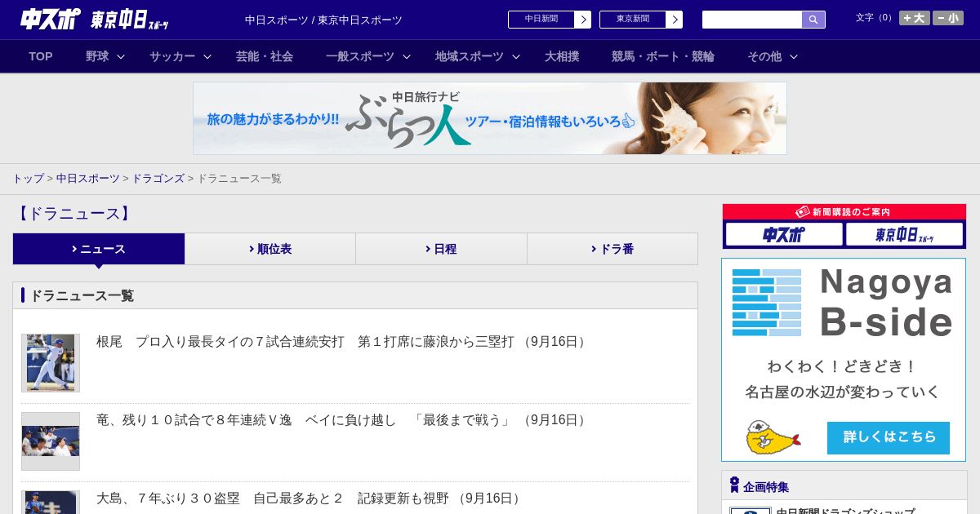Image resolution: width=980 pixels, height=514 pixels.
Task: Open article 大島 7年ぶり30盗塁
Action: click(310, 498)
